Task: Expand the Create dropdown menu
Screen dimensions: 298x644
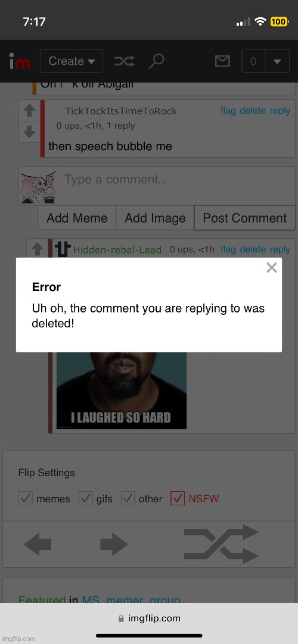Action: click(72, 61)
